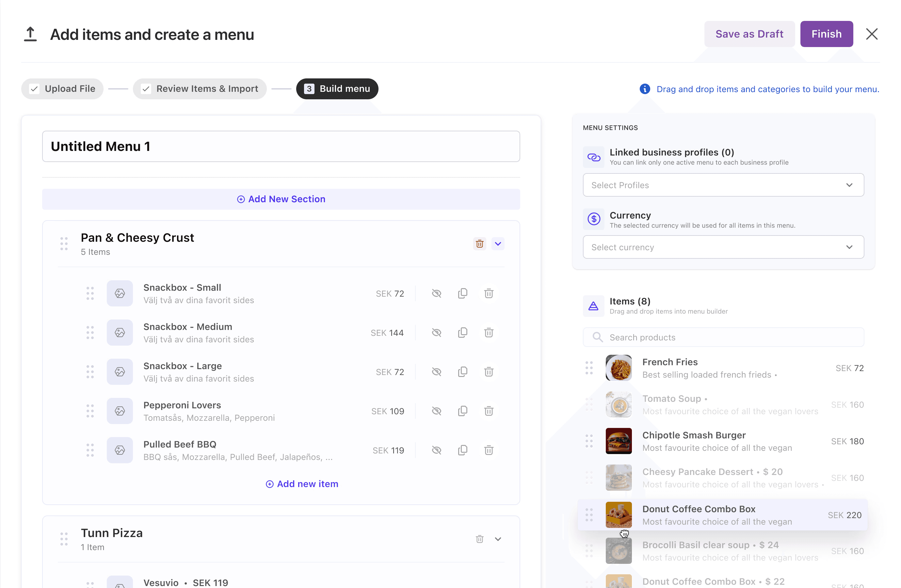
Task: Go to Review Items & Import step
Action: coord(200,89)
